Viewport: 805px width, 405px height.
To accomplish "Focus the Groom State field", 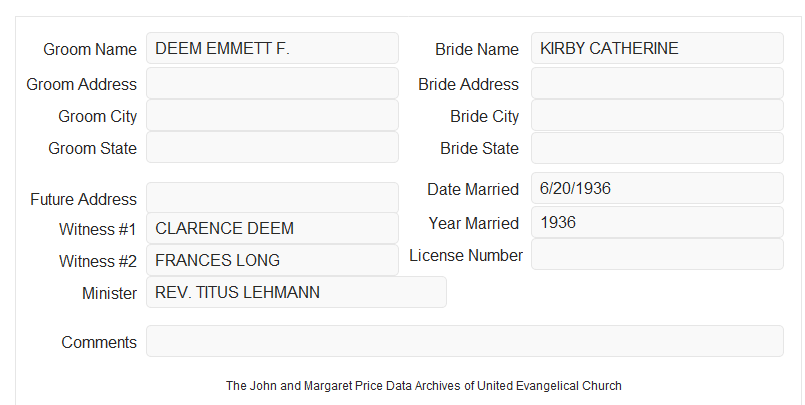I will point(272,147).
